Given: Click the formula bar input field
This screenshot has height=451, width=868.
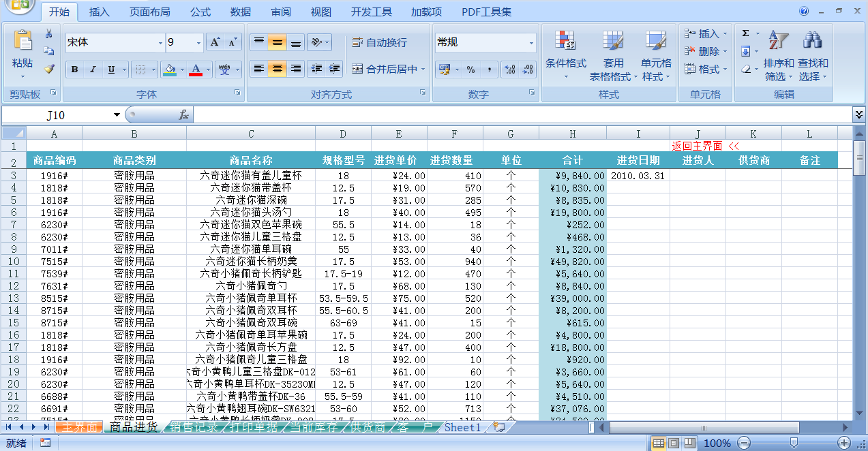Looking at the screenshot, I should [518, 115].
